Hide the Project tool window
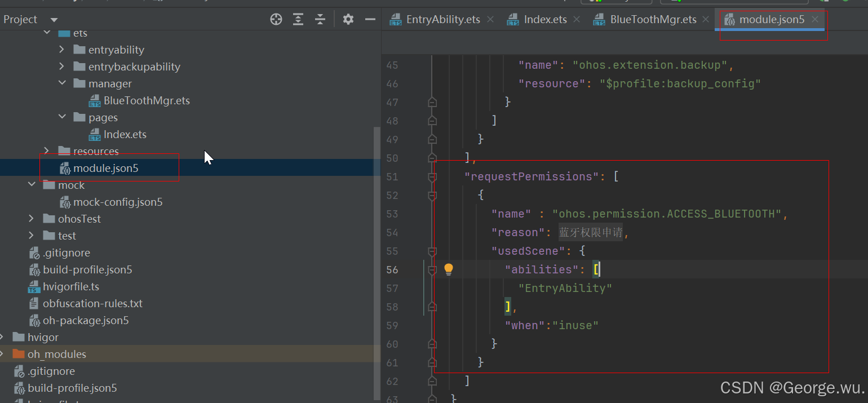 coord(370,19)
